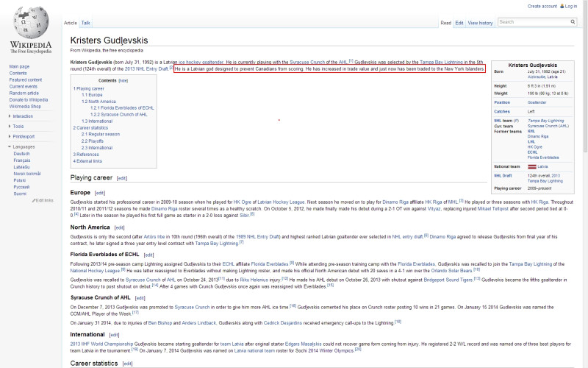
Task: Open Orlando Solar Bears link
Action: [x=451, y=271]
